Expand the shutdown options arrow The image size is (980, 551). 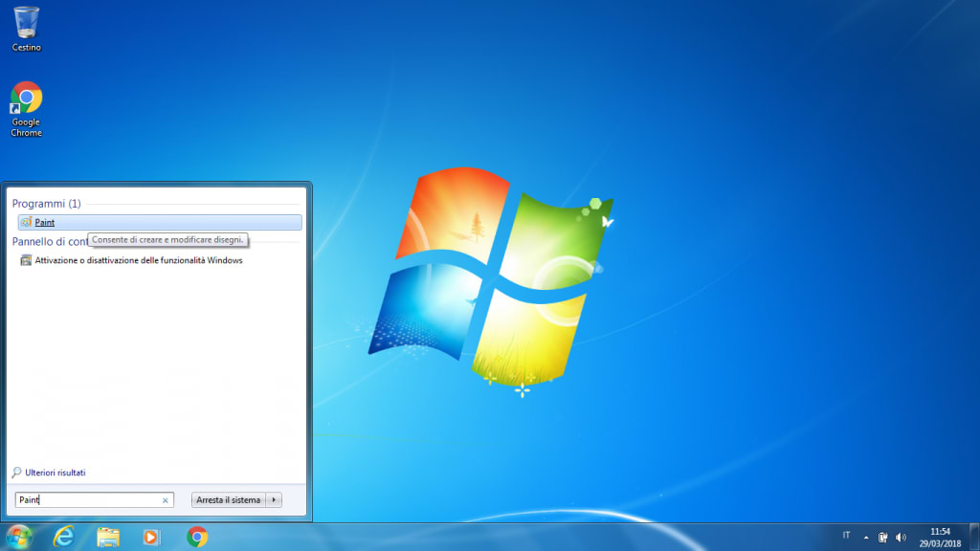click(274, 499)
